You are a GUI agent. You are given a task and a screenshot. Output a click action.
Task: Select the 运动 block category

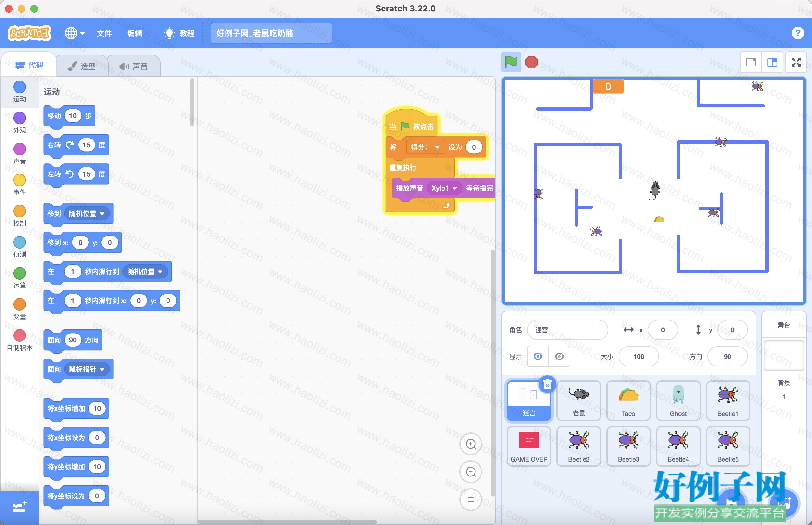19,91
